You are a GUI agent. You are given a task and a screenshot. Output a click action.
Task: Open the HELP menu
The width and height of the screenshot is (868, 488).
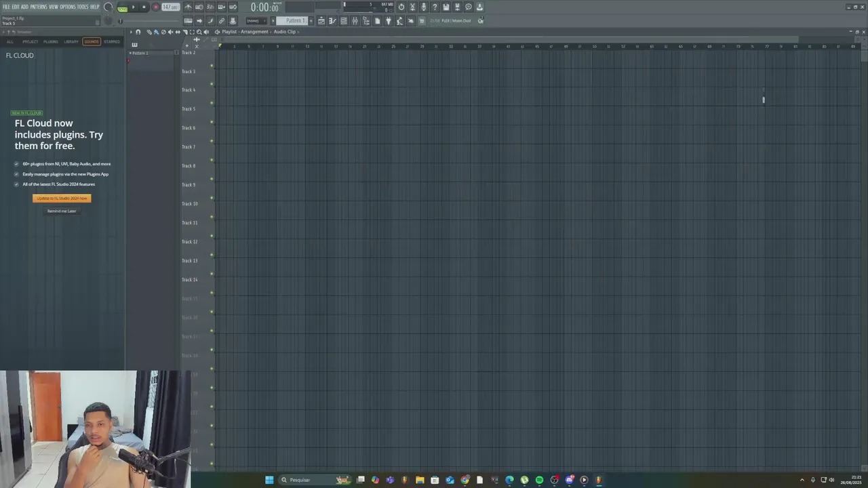pyautogui.click(x=95, y=7)
